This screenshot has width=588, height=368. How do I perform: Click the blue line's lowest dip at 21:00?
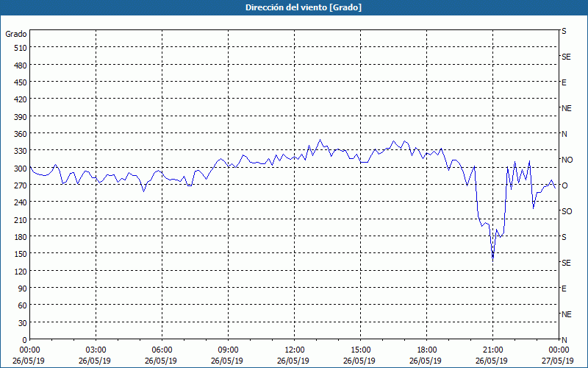tap(492, 259)
